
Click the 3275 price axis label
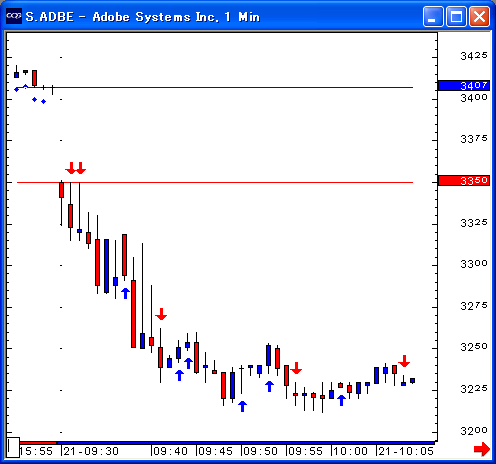(x=474, y=306)
